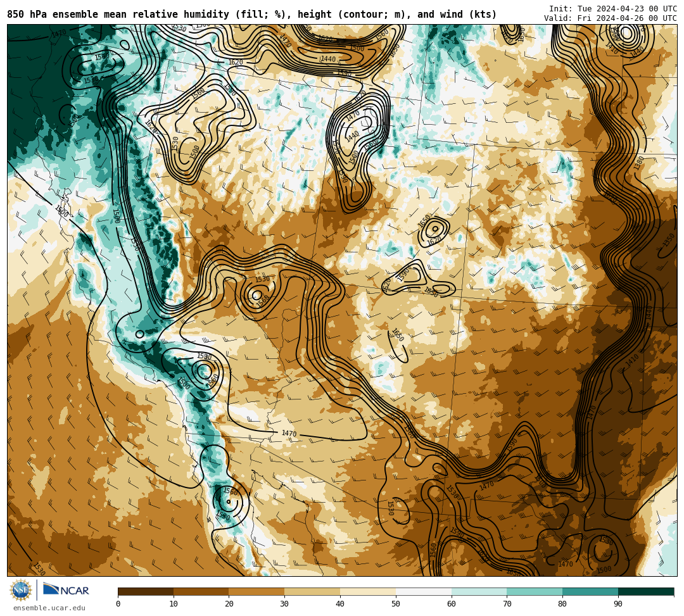684x616 pixels.
Task: Click the darkest green 90+ colorbar segment
Action: coord(646,591)
